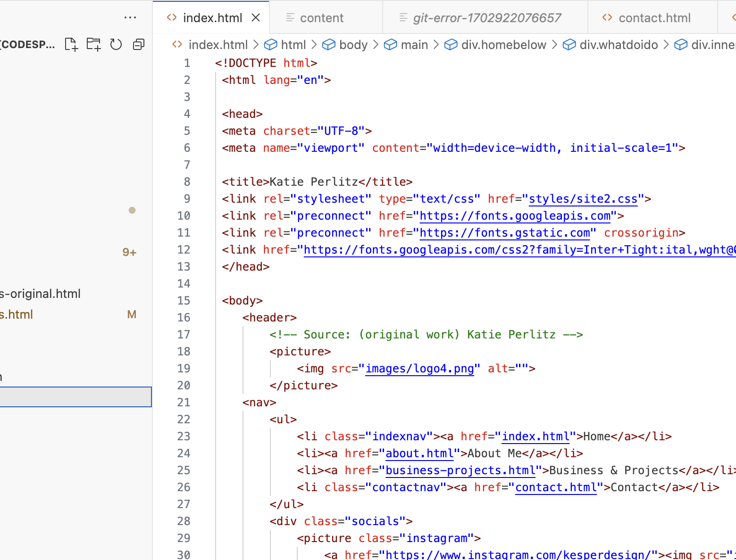
Task: Click the cube icon before html breadcrumb
Action: click(271, 45)
